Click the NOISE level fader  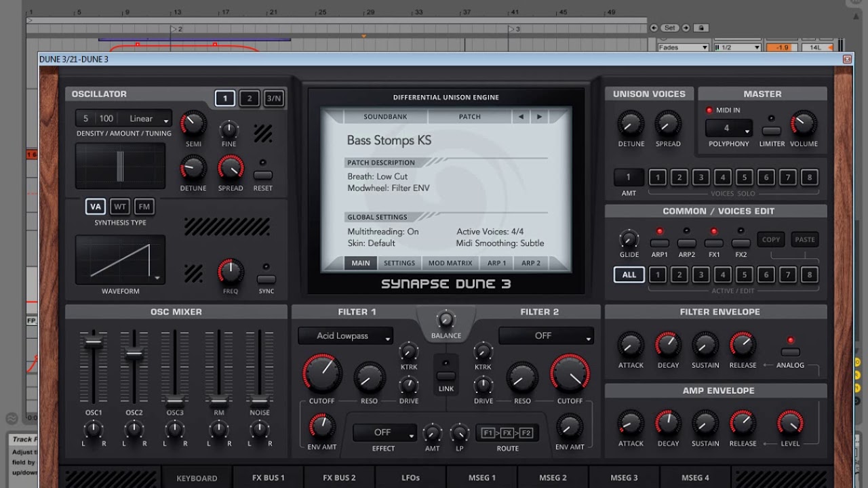[x=260, y=401]
